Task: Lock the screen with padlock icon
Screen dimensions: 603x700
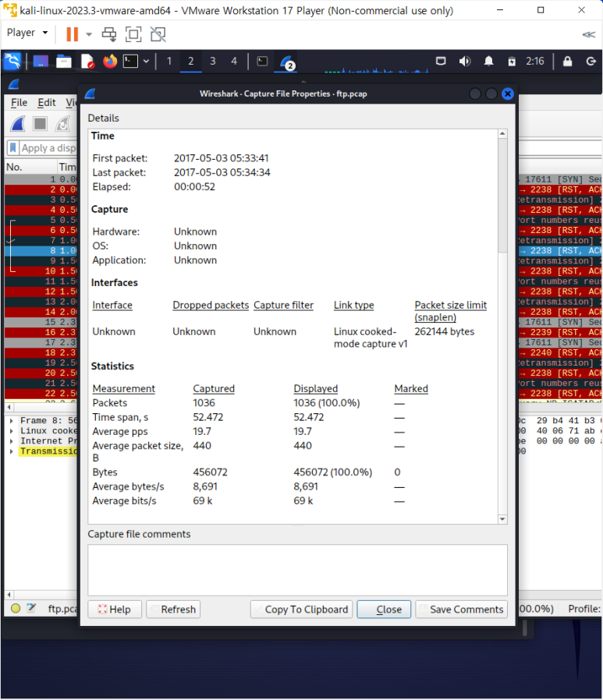Action: coord(567,61)
